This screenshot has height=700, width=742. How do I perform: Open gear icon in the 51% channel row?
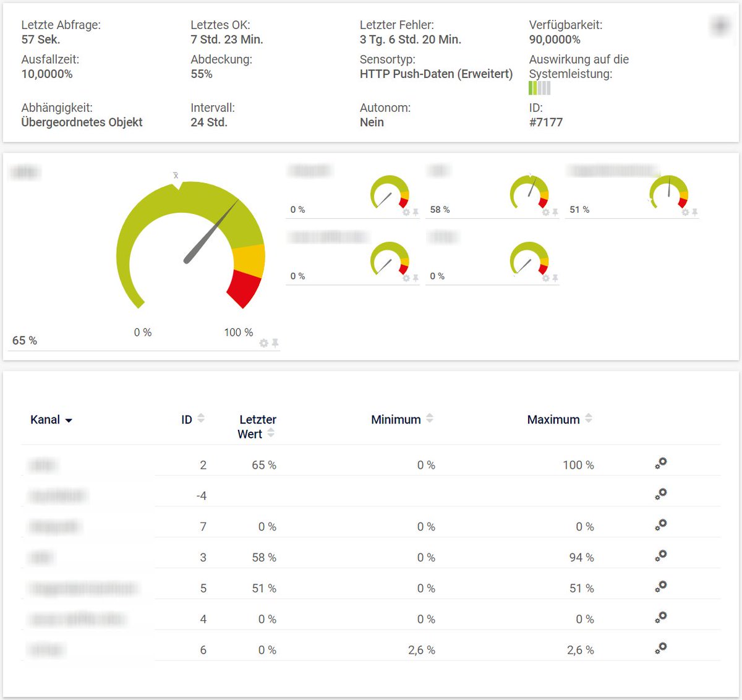coord(660,586)
